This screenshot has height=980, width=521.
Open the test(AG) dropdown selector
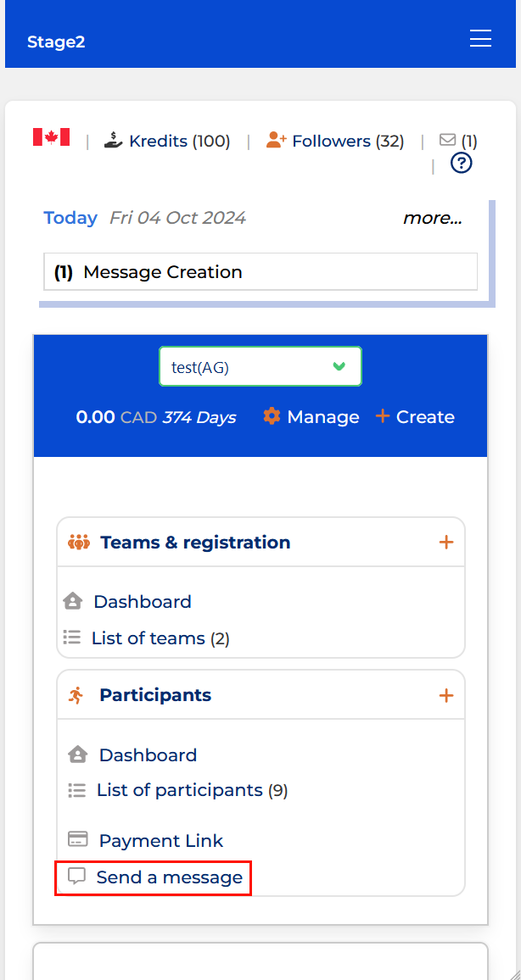coord(260,366)
